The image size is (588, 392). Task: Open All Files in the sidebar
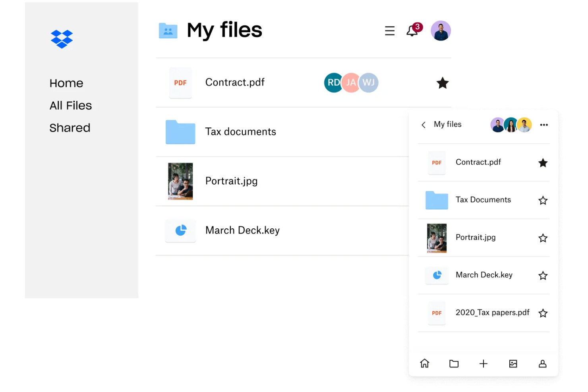coord(71,105)
